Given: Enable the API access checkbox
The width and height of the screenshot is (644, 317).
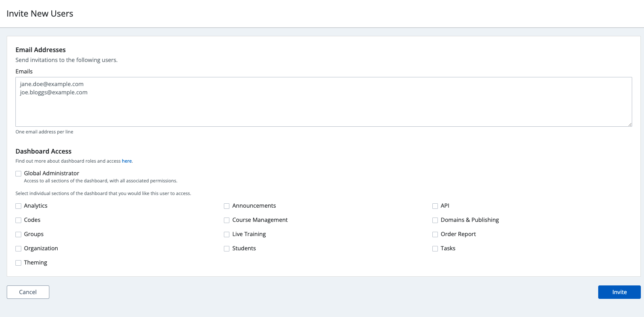Looking at the screenshot, I should 435,206.
